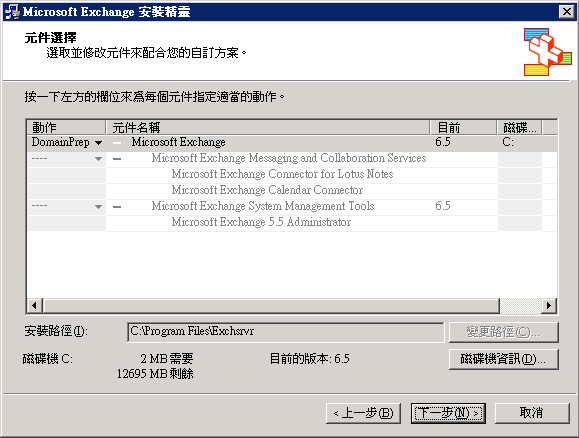
Task: Click left arrow of horizontal scrollbar
Action: (x=34, y=305)
